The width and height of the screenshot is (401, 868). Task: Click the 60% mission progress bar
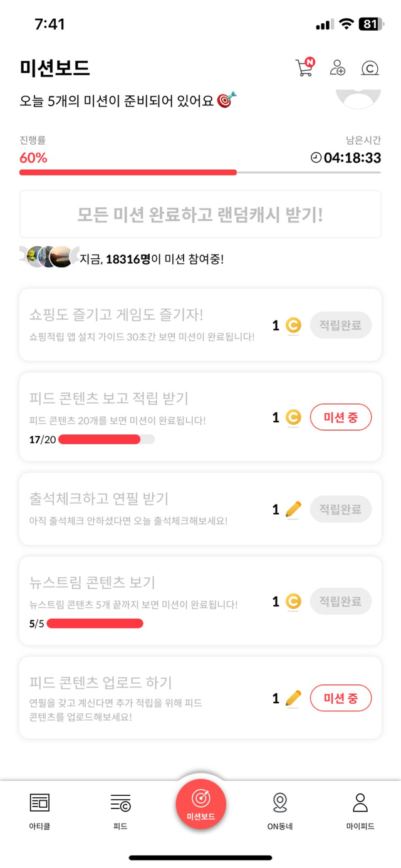point(200,172)
